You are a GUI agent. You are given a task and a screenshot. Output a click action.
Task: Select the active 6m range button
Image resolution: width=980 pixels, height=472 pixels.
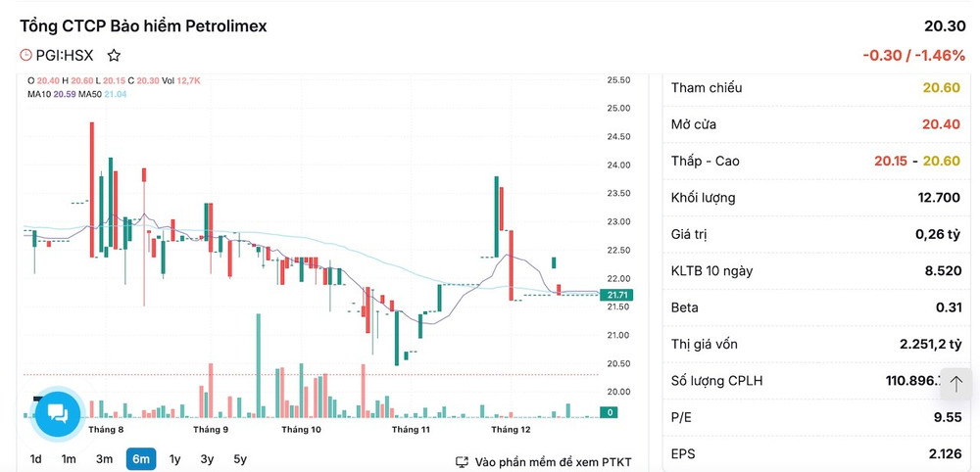click(140, 459)
